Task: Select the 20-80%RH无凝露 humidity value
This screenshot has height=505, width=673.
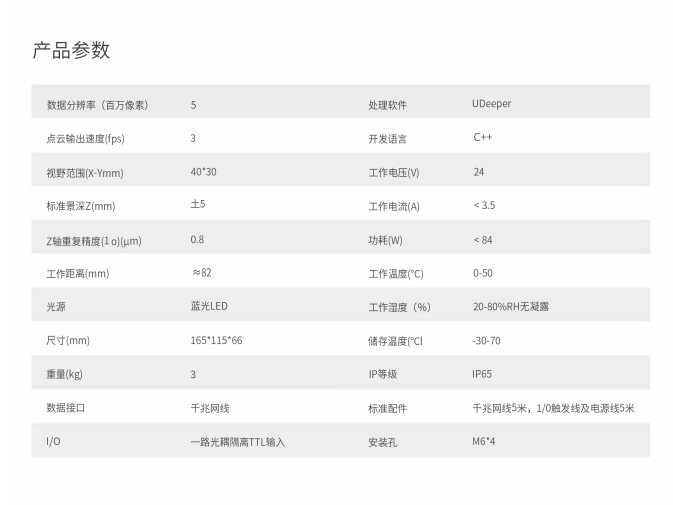Action: tap(510, 307)
